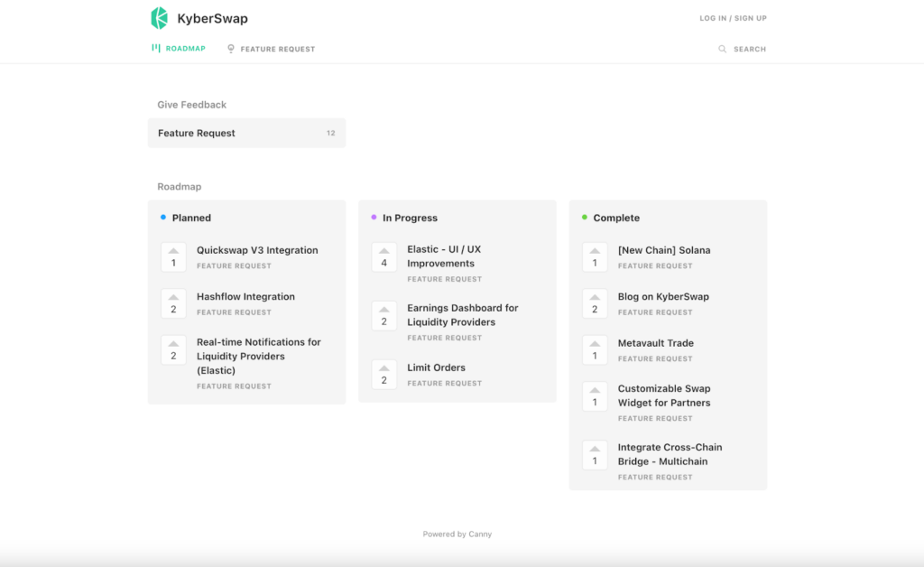Click the search magnifier icon
Image resolution: width=924 pixels, height=567 pixels.
pyautogui.click(x=722, y=49)
